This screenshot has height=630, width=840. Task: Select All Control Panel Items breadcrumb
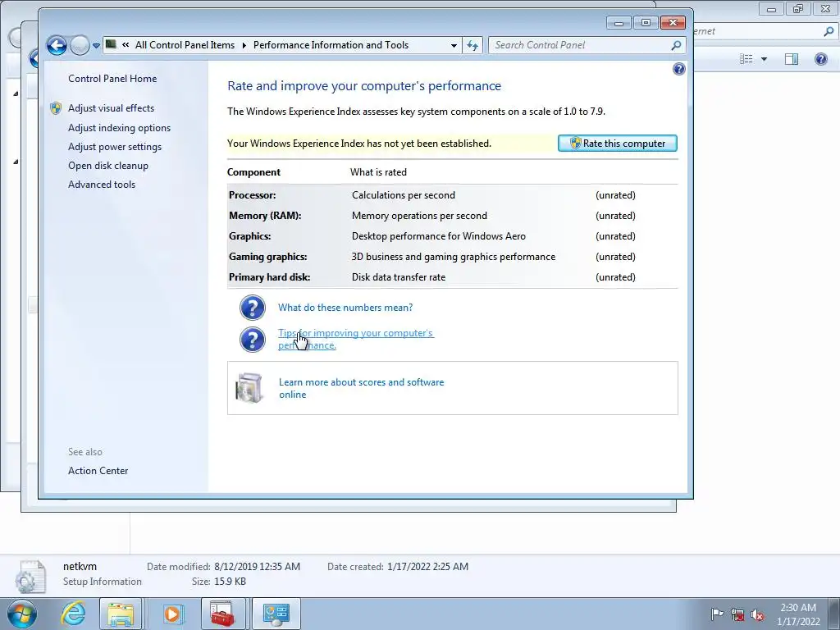coord(185,45)
